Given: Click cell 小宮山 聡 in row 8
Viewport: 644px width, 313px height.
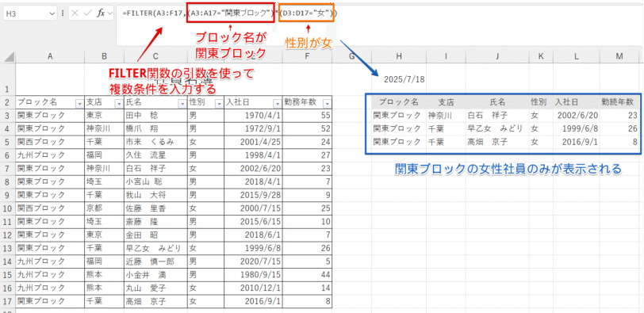Looking at the screenshot, I should [x=155, y=181].
